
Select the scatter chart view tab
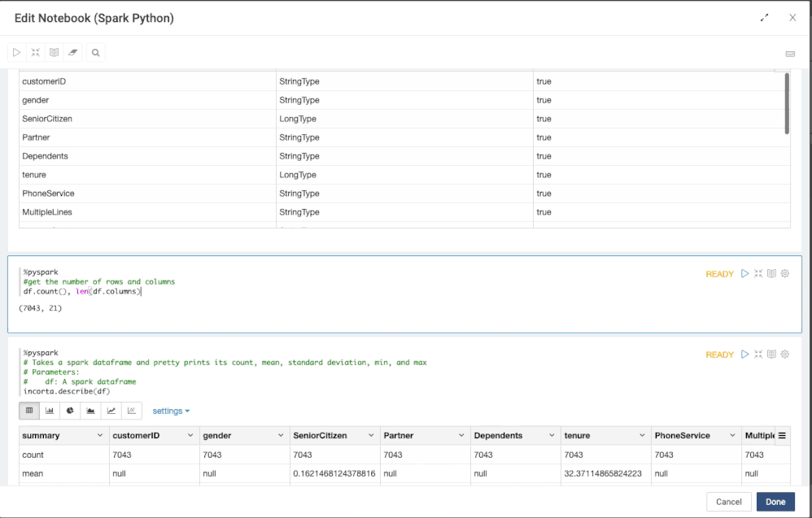131,411
